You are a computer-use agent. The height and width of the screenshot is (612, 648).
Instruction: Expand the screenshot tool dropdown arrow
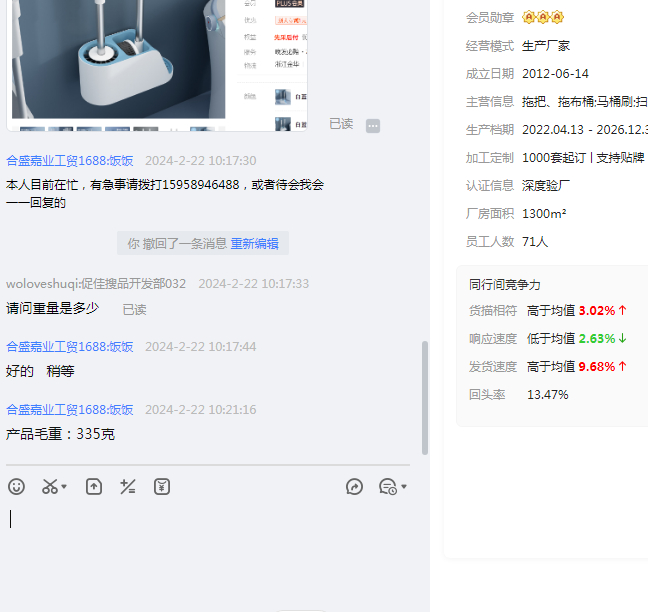(64, 486)
